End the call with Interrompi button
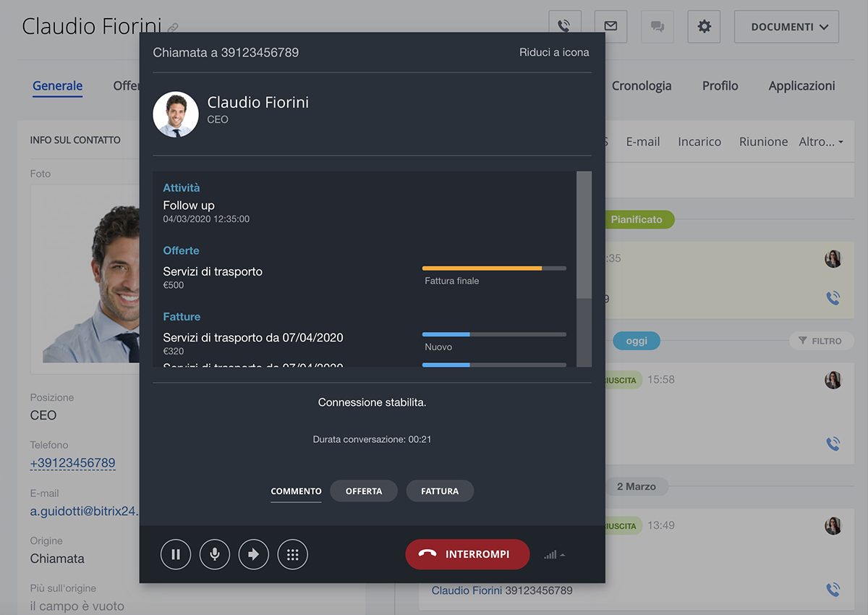The width and height of the screenshot is (868, 615). pos(467,554)
